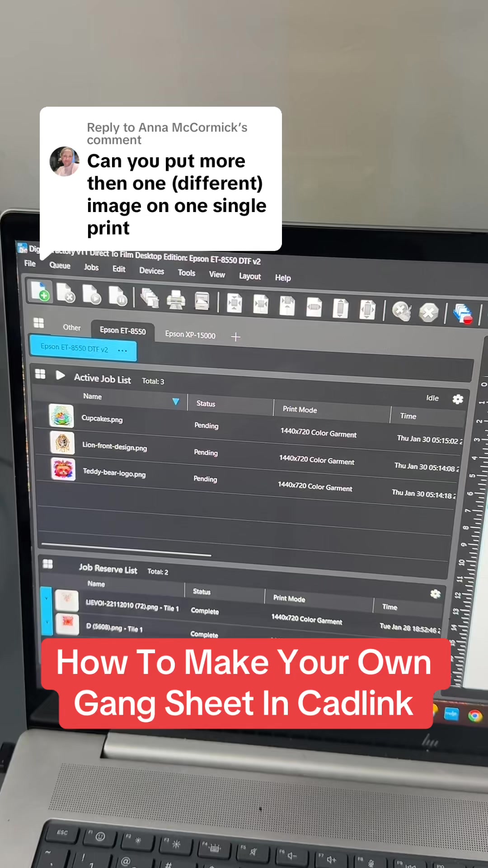Image resolution: width=488 pixels, height=868 pixels.
Task: Click the grid icon left of Other tab
Action: pos(39,323)
